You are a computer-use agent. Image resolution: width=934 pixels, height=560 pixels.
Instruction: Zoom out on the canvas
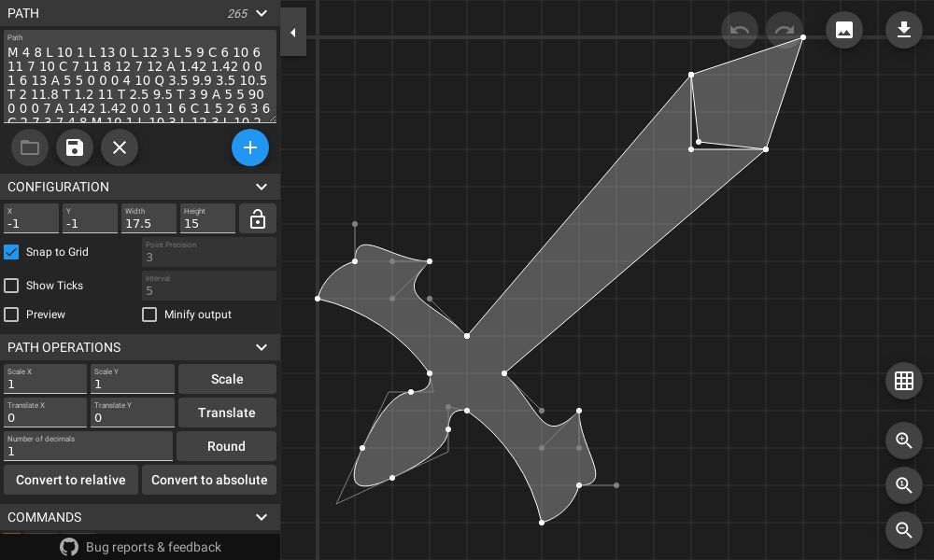point(903,529)
